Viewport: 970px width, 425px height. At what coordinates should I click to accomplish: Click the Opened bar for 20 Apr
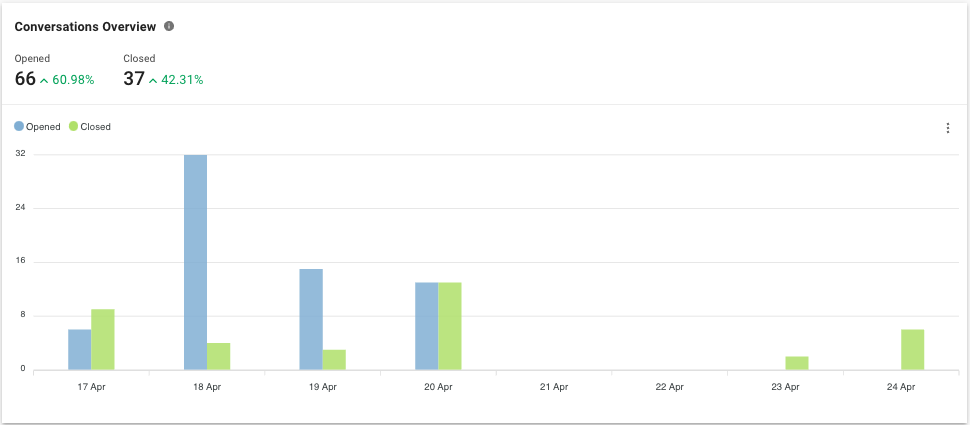(426, 326)
